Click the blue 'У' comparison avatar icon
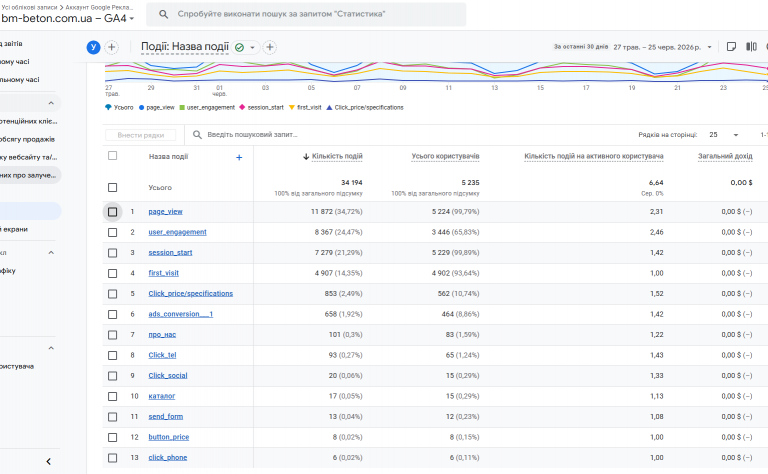Image resolution: width=768 pixels, height=474 pixels. [x=93, y=47]
